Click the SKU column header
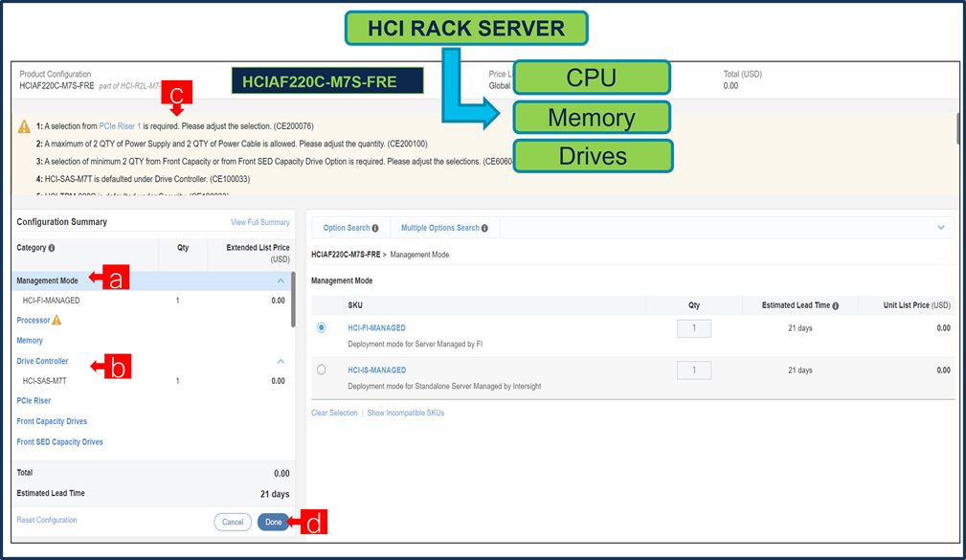966x560 pixels. [x=355, y=305]
